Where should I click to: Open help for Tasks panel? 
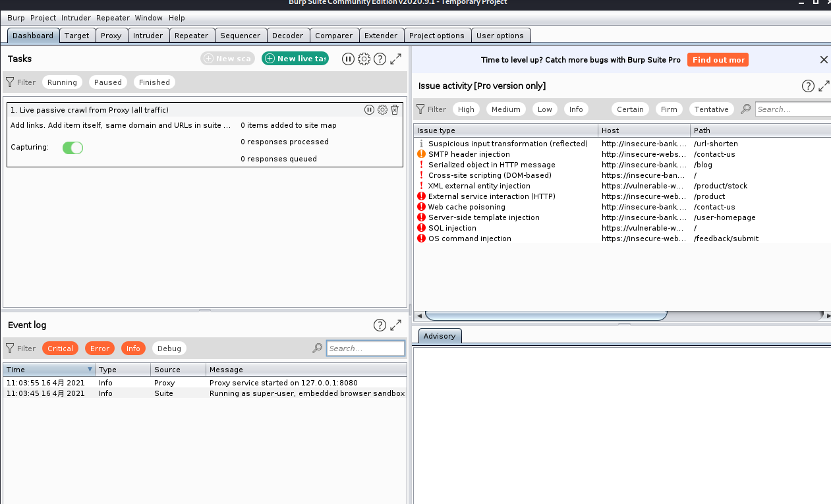pos(380,59)
